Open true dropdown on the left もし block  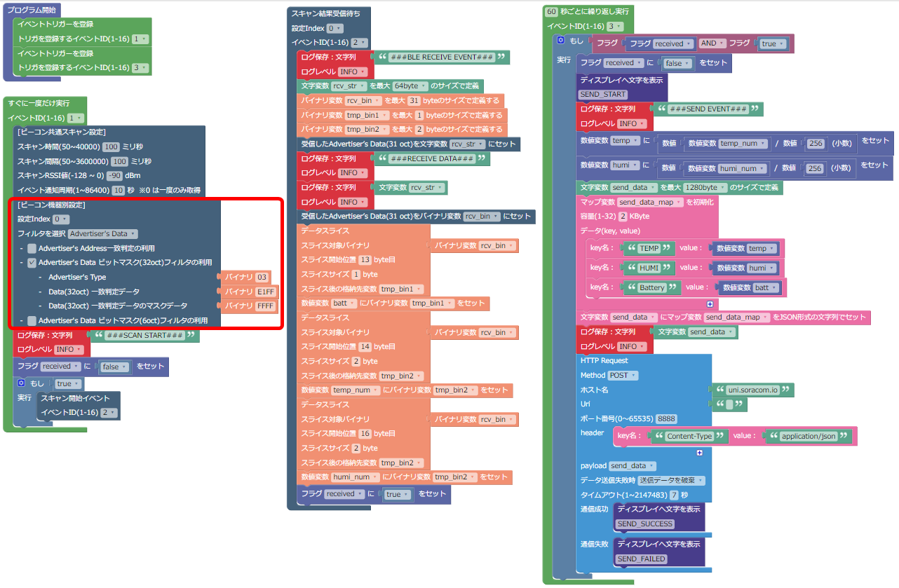(x=68, y=383)
